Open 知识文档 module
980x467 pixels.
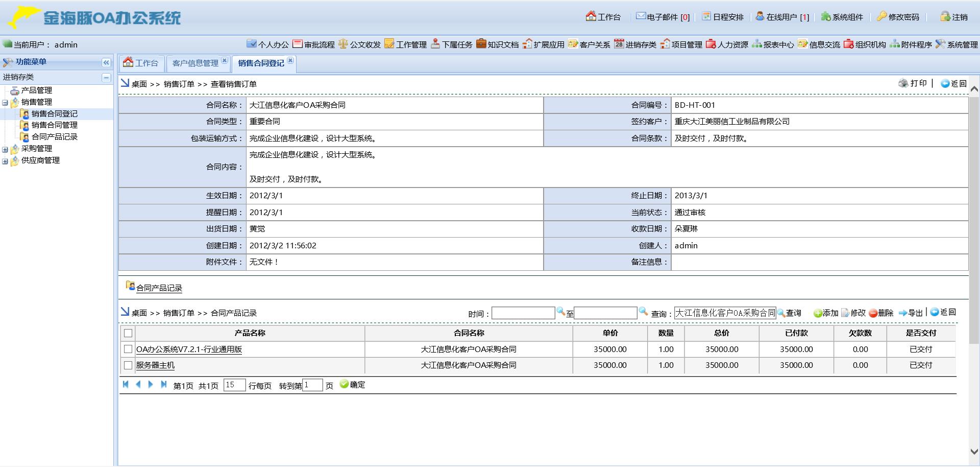pos(497,44)
